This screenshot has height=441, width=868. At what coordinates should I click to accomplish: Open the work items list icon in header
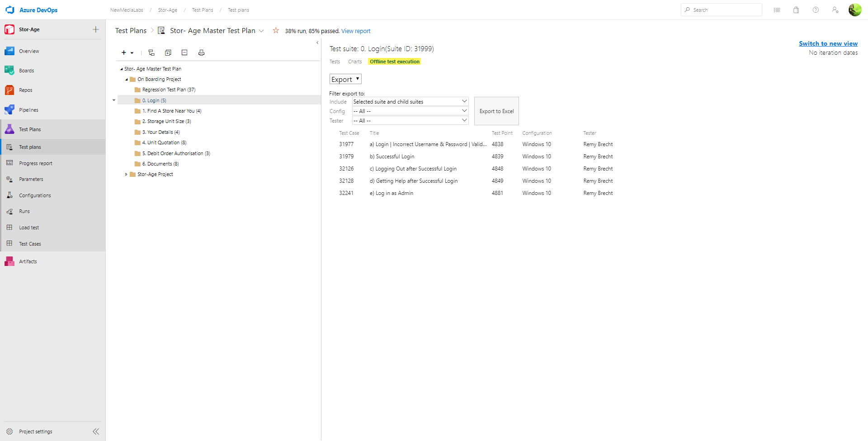[777, 10]
